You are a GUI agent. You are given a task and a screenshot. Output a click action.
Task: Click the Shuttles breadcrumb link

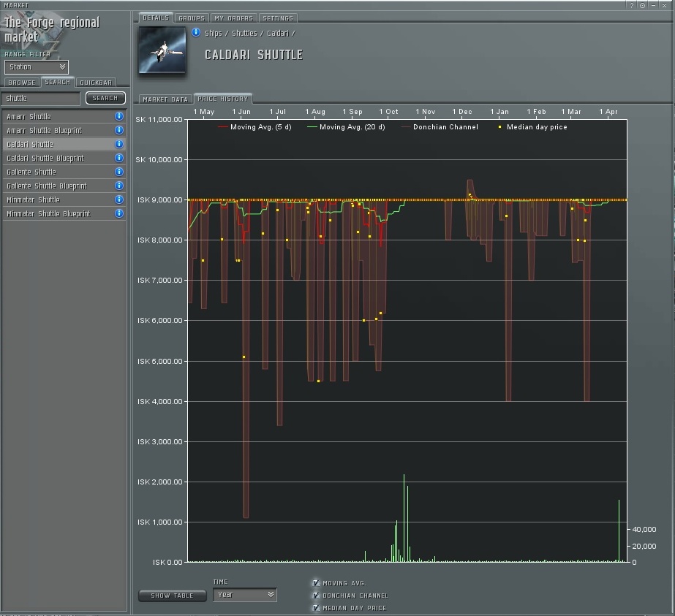tap(244, 33)
